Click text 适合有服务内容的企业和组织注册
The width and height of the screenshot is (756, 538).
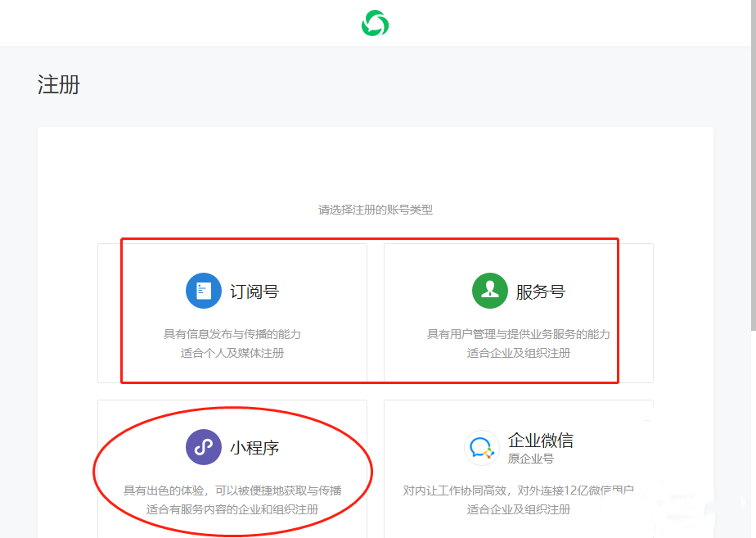click(232, 509)
